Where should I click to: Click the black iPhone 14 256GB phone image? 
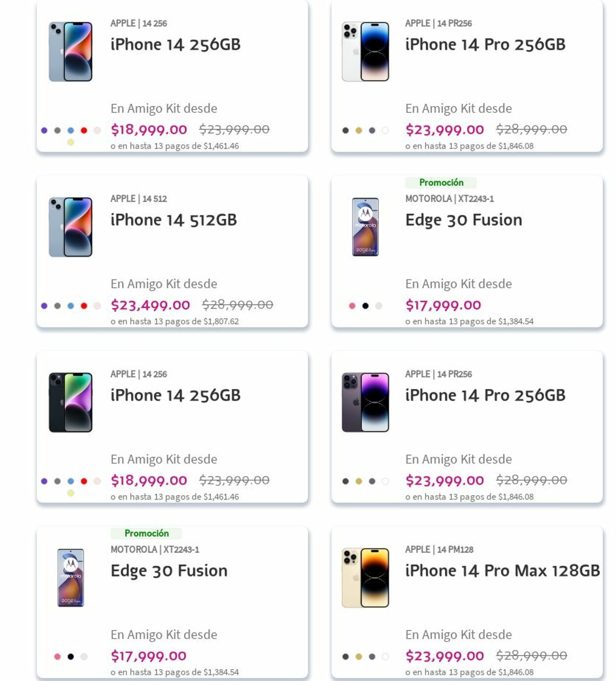pyautogui.click(x=70, y=403)
